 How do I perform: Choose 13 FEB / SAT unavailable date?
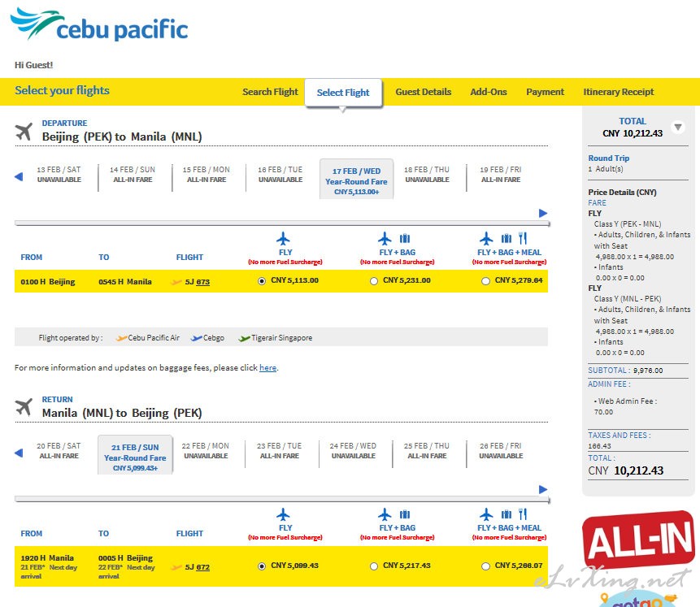point(59,175)
